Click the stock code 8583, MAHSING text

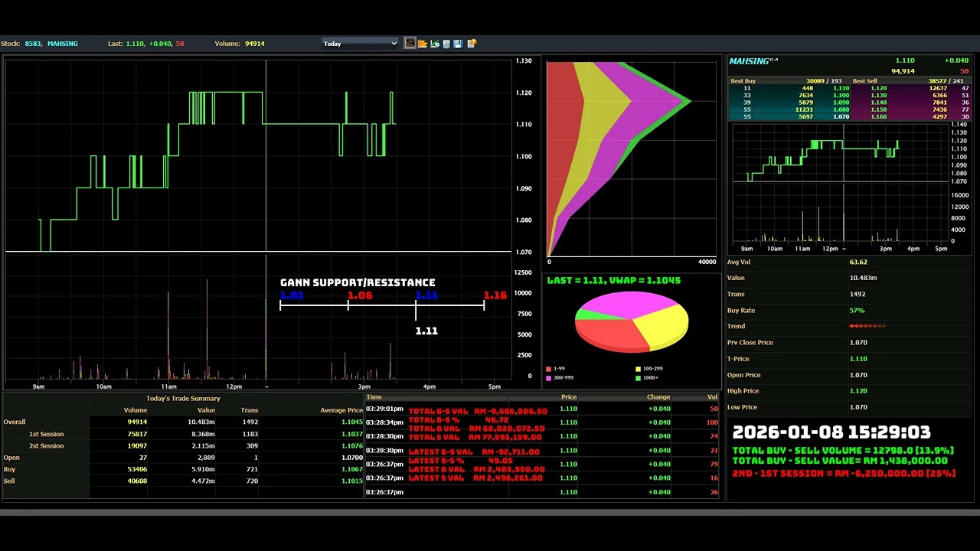pyautogui.click(x=51, y=44)
